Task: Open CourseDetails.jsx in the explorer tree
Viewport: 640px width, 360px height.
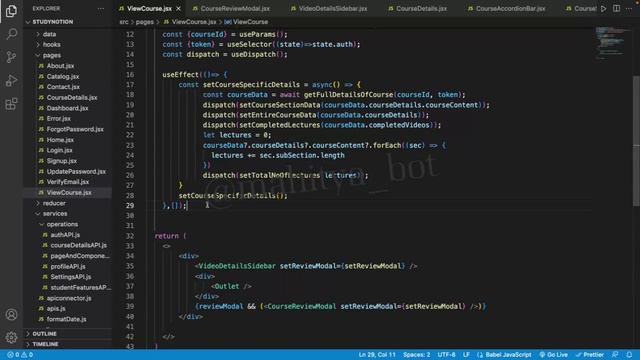Action: pos(72,98)
